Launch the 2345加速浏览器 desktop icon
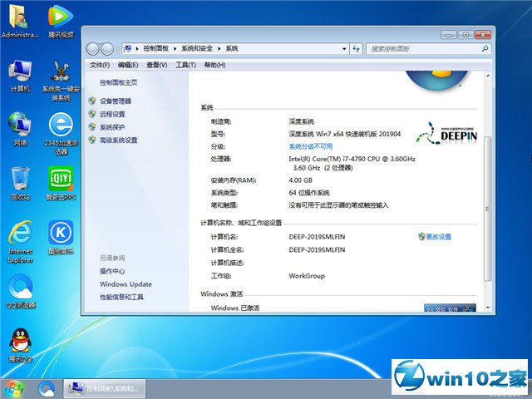This screenshot has height=399, width=532. coord(61,134)
